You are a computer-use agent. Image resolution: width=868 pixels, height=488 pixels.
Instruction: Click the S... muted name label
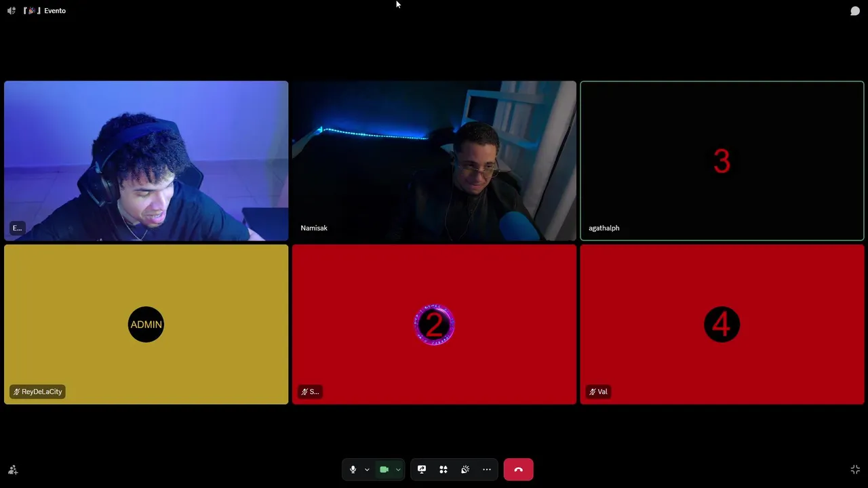(310, 392)
